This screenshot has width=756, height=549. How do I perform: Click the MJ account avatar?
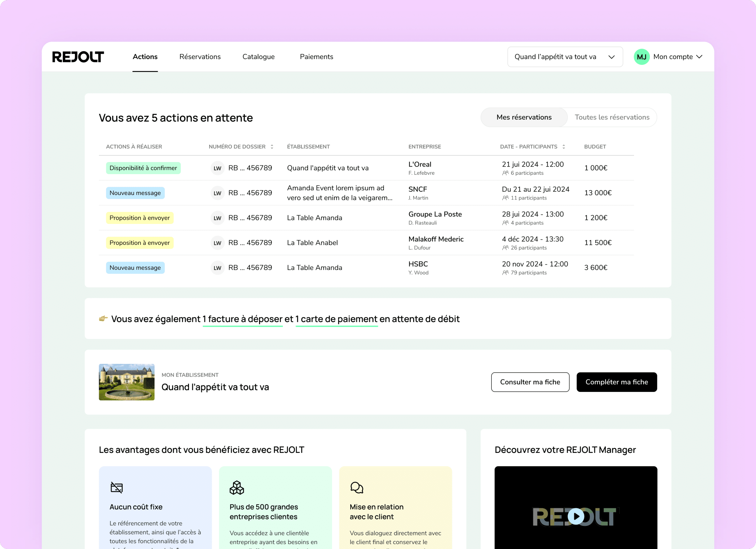642,57
